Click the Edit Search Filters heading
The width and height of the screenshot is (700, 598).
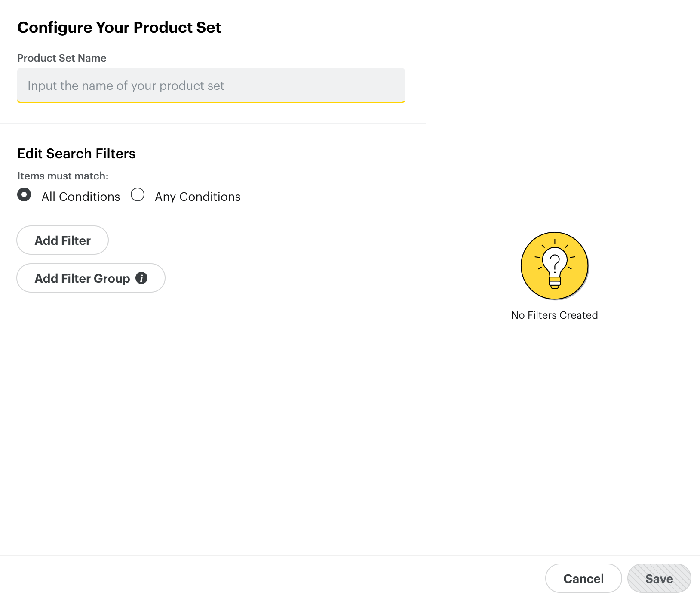click(x=76, y=153)
